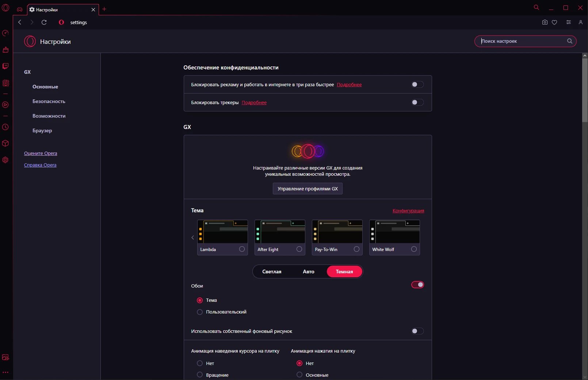Open Easy Setup sliders icon

pos(569,22)
